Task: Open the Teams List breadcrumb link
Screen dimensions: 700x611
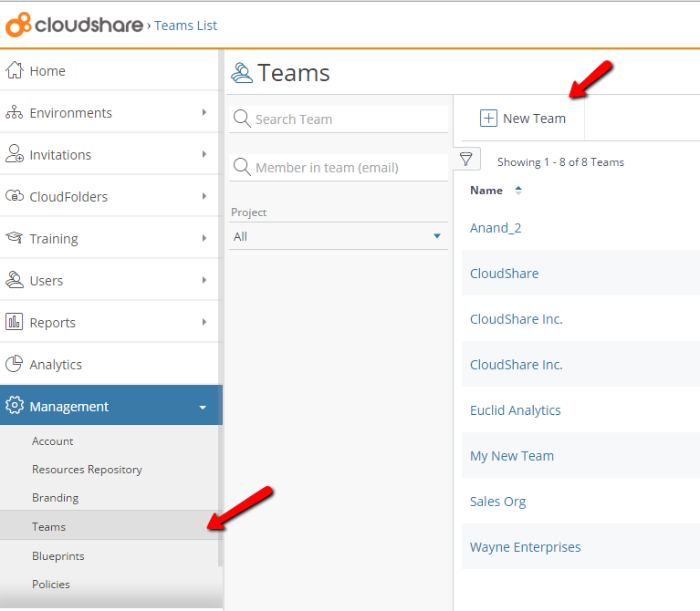Action: tap(185, 26)
